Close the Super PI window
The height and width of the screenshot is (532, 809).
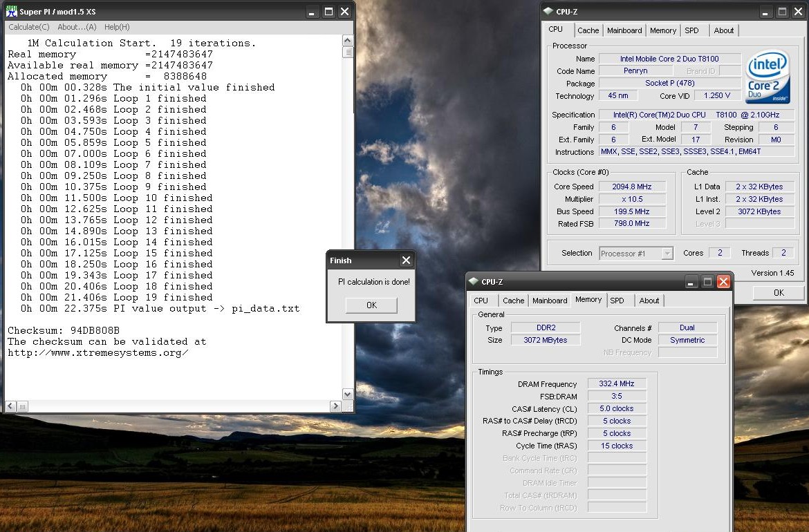point(344,11)
